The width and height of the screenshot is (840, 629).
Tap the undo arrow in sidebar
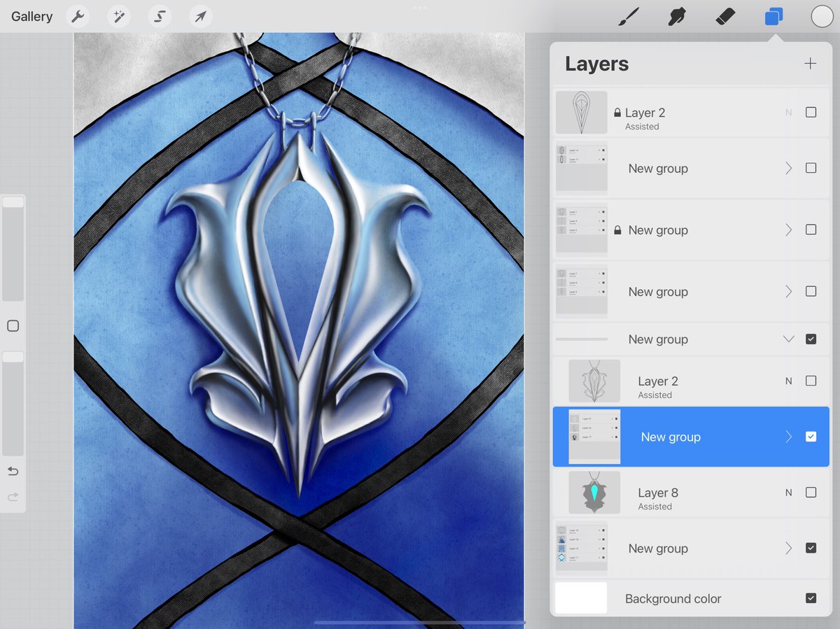click(x=13, y=471)
